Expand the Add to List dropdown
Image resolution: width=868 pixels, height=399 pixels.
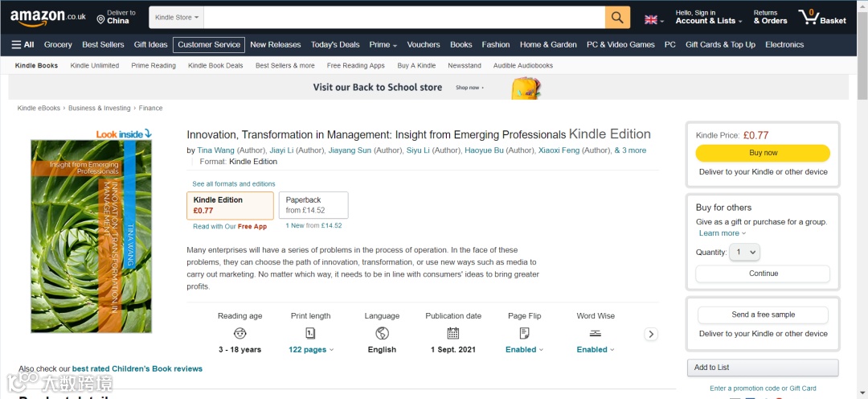point(762,368)
